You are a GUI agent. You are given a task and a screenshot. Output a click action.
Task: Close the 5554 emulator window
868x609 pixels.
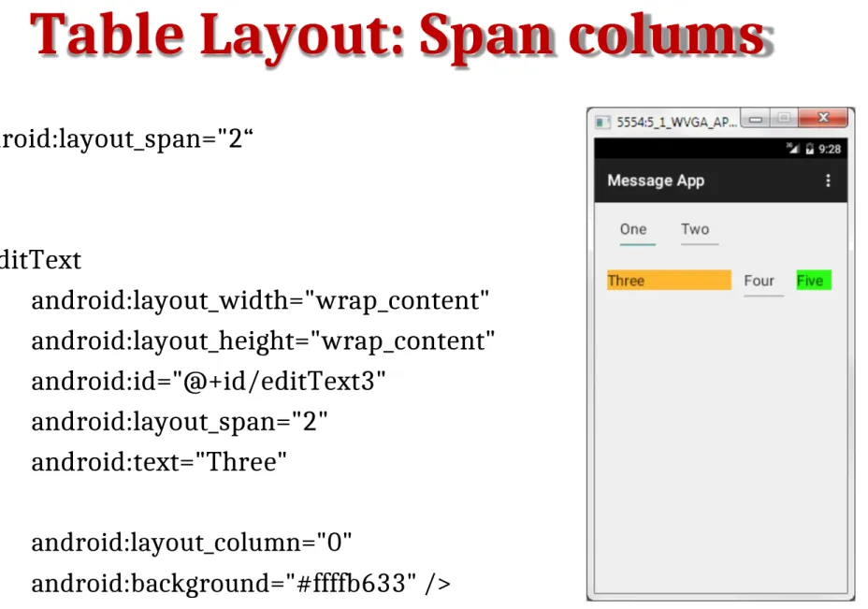[822, 118]
